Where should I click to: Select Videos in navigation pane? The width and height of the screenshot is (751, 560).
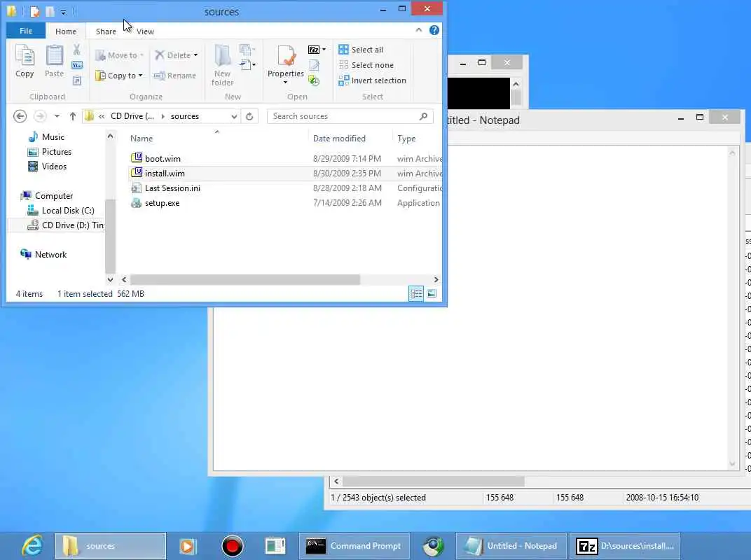tap(47, 167)
